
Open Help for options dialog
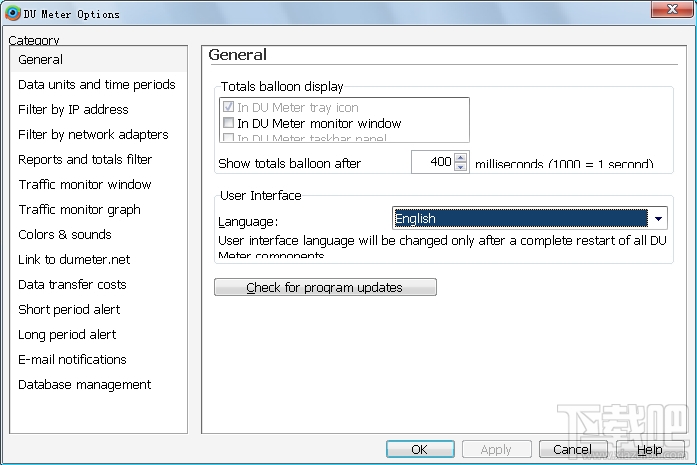coord(650,450)
